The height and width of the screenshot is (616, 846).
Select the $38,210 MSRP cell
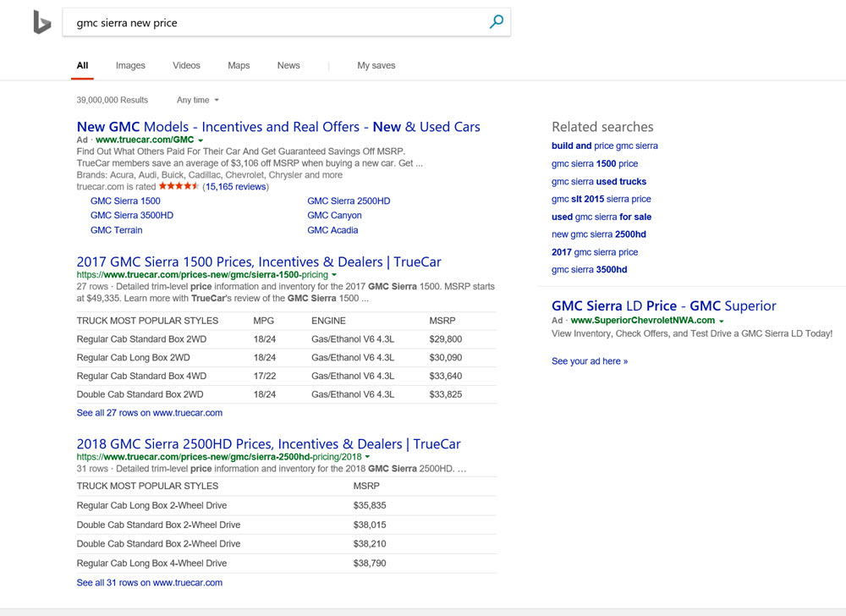coord(370,544)
